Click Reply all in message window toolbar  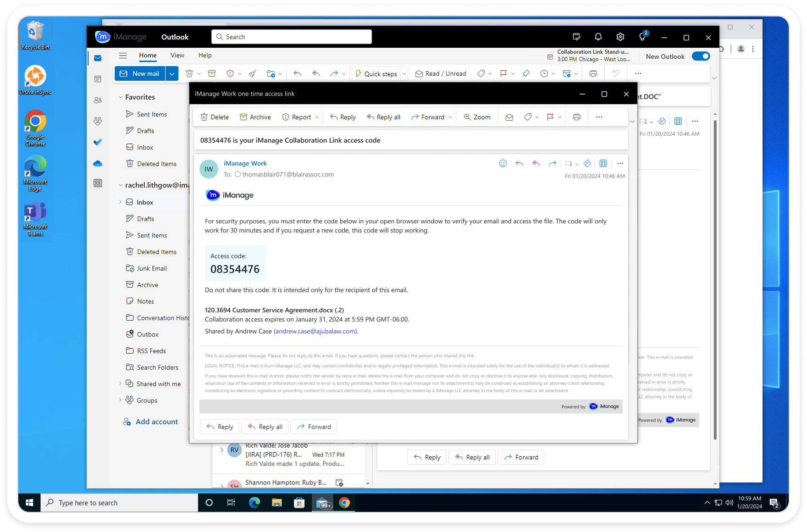point(383,117)
